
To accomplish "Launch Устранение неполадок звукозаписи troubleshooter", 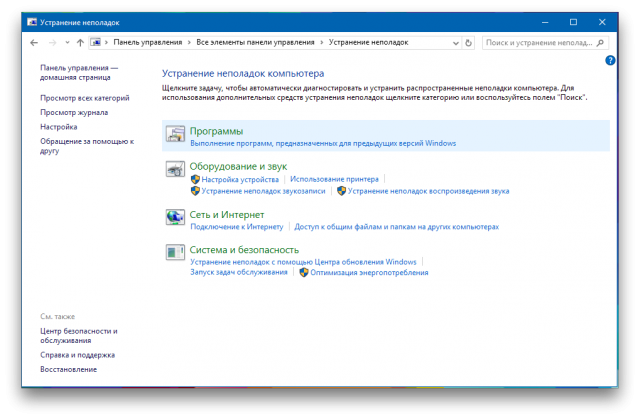I will 265,190.
